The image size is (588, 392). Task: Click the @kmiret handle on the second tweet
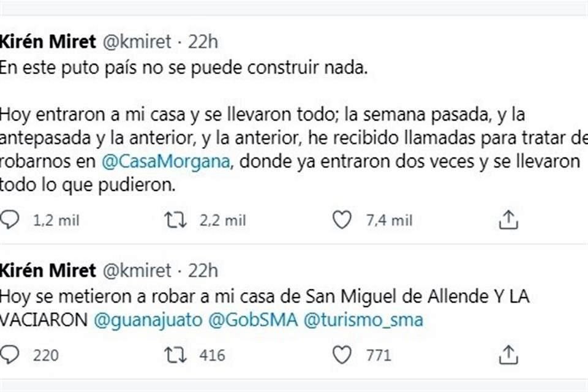point(138,270)
